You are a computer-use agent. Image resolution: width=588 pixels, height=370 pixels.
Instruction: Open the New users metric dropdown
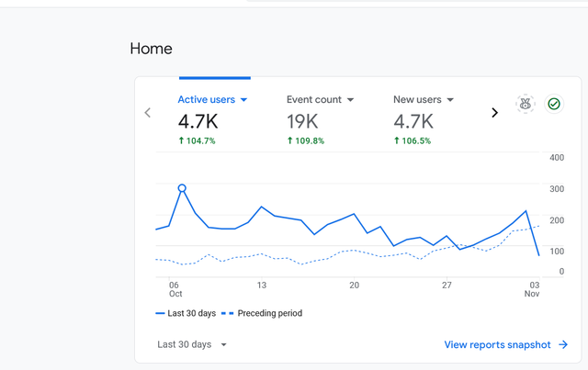pyautogui.click(x=424, y=100)
